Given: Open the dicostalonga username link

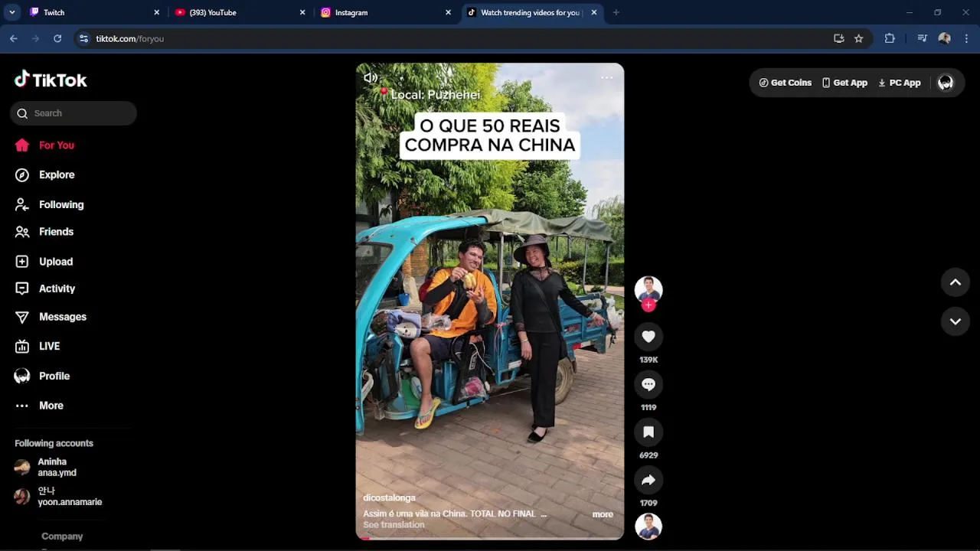Looking at the screenshot, I should coord(389,497).
